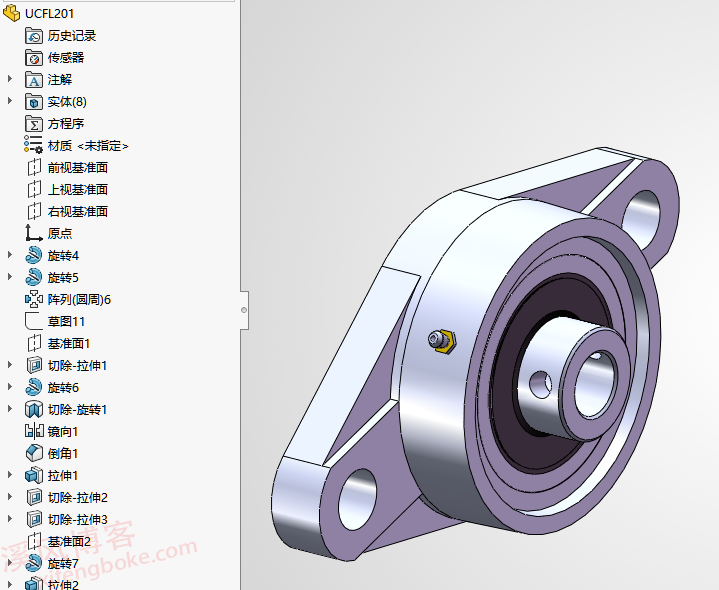Screen dimensions: 719x590
Task: Select the 阵列(圆周)6 label
Action: tap(79, 300)
